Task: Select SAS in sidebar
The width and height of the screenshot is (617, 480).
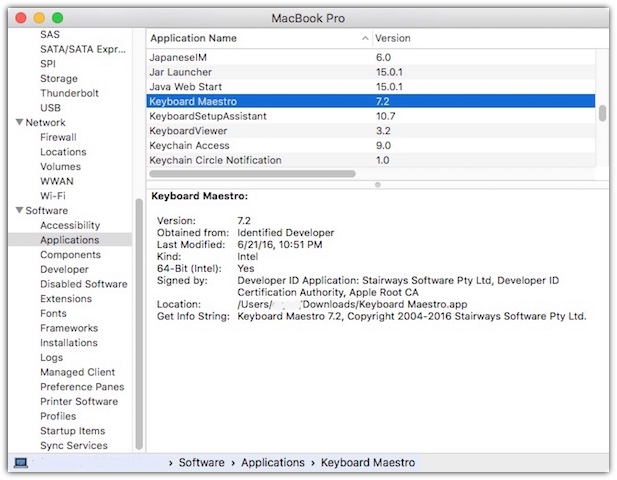Action: pyautogui.click(x=50, y=35)
